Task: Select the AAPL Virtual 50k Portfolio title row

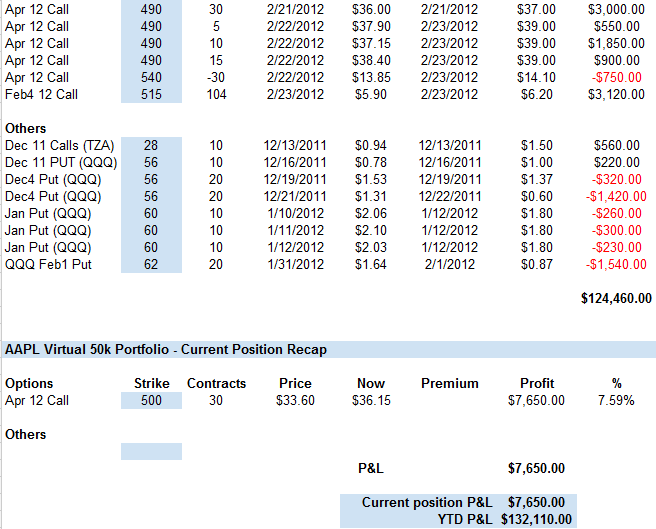Action: coord(165,349)
